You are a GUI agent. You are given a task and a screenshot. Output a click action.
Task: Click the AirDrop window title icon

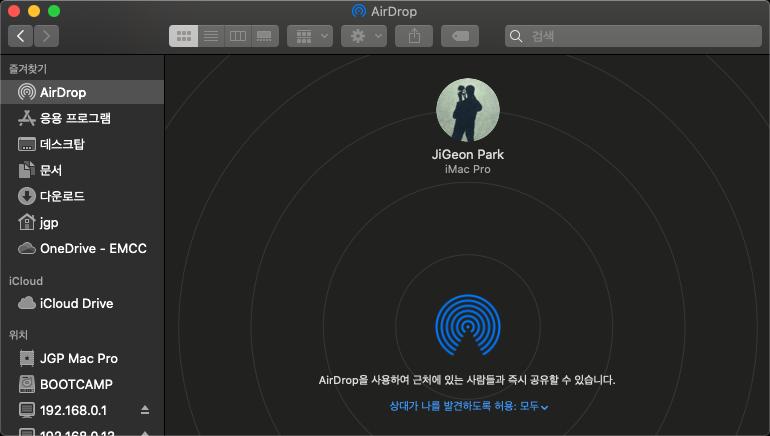[359, 11]
